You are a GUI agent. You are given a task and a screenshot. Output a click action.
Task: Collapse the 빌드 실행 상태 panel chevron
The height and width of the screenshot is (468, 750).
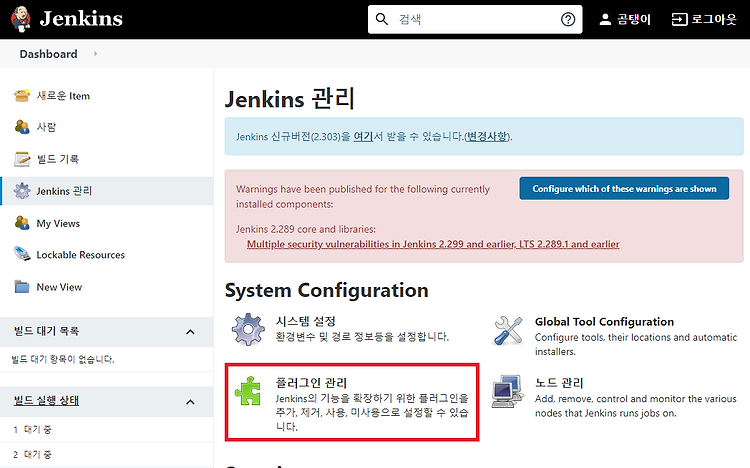click(x=190, y=402)
